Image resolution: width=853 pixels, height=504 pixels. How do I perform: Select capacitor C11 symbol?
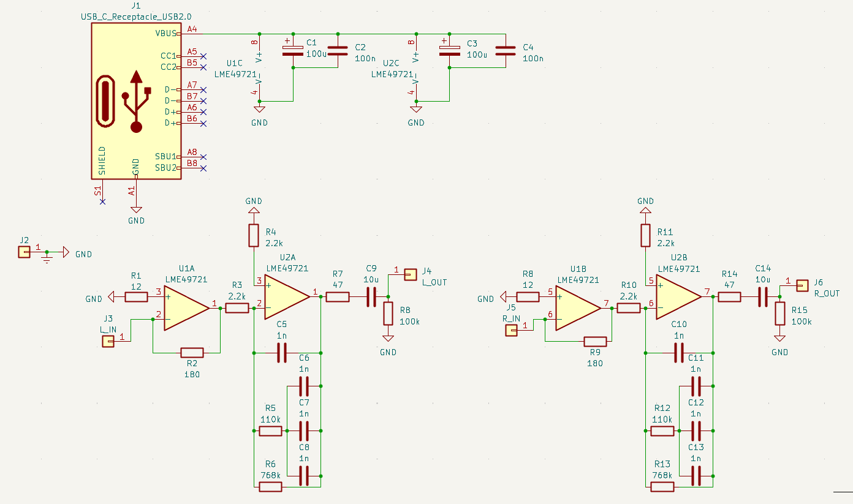coord(696,386)
